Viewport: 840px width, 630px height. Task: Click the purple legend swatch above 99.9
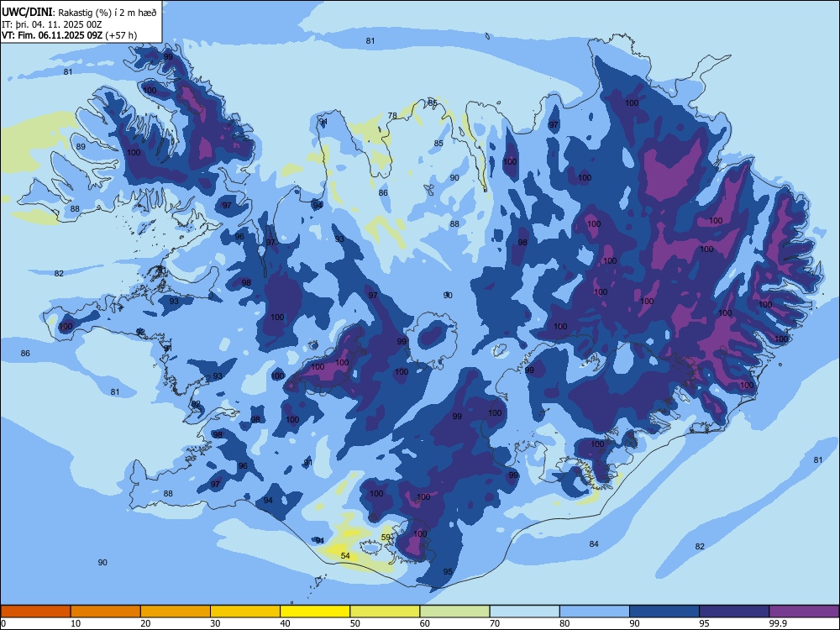tap(804, 612)
